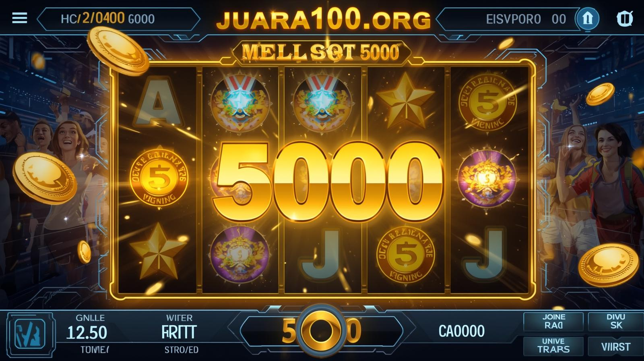Select the gold star in fourth reel
Screen dimensions: 644x361
coord(405,101)
